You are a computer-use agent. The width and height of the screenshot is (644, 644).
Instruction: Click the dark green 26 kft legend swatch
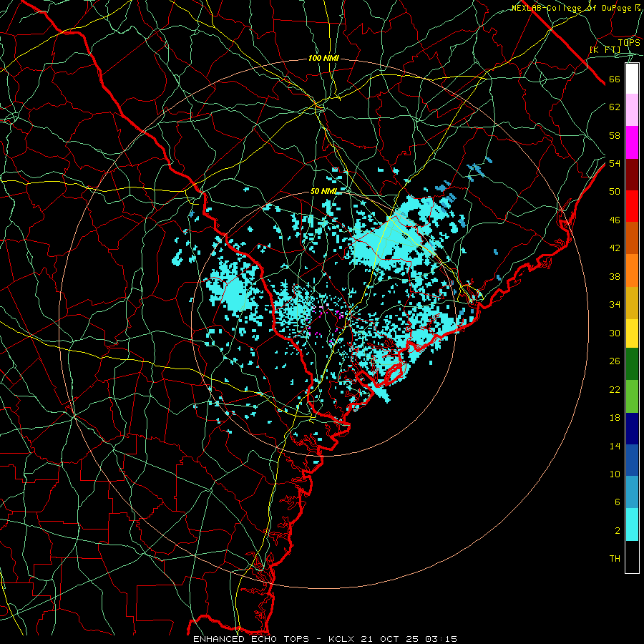[x=632, y=364]
